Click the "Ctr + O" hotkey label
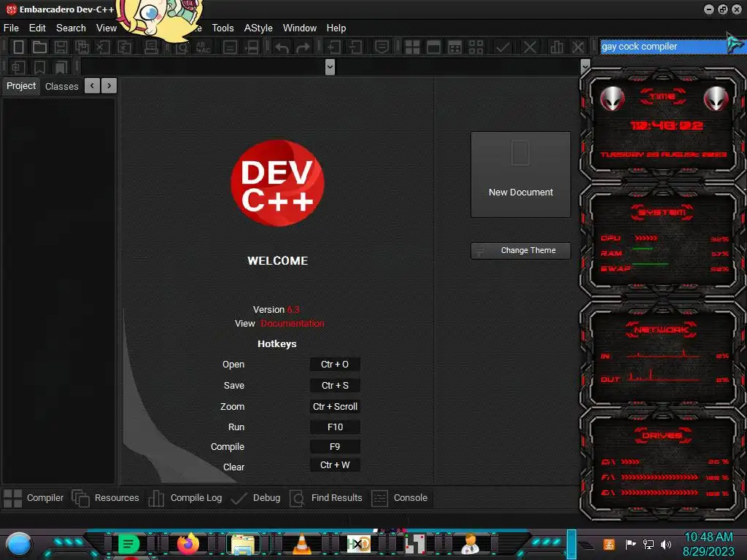 pos(335,365)
